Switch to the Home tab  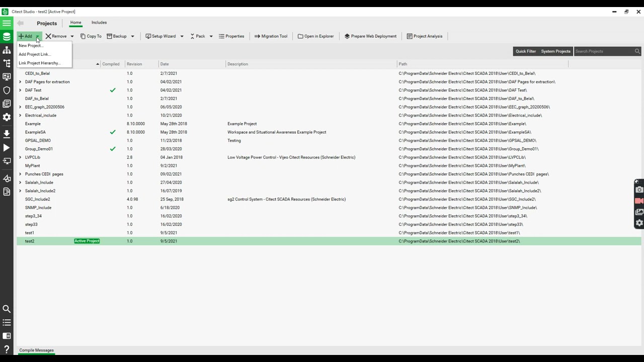click(75, 23)
